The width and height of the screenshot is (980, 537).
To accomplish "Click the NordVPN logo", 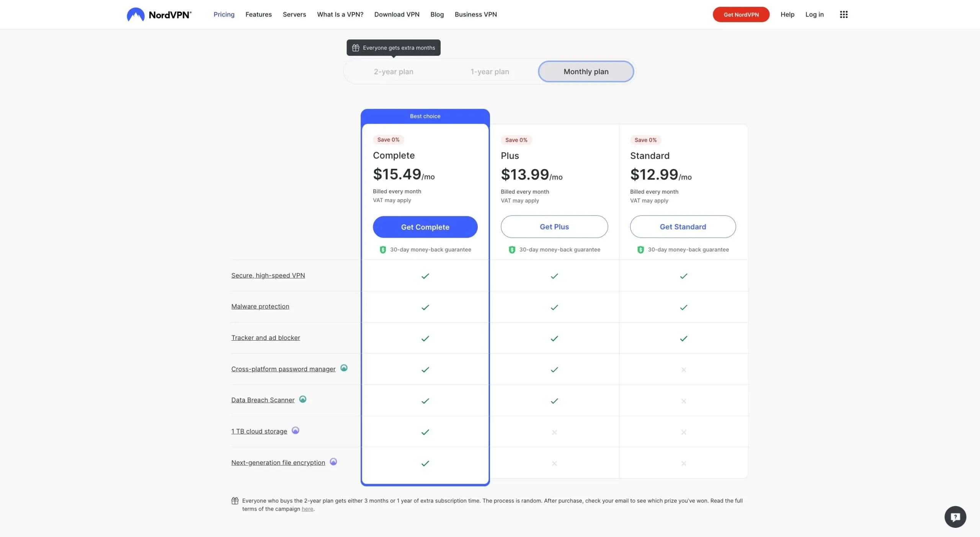I will (159, 15).
